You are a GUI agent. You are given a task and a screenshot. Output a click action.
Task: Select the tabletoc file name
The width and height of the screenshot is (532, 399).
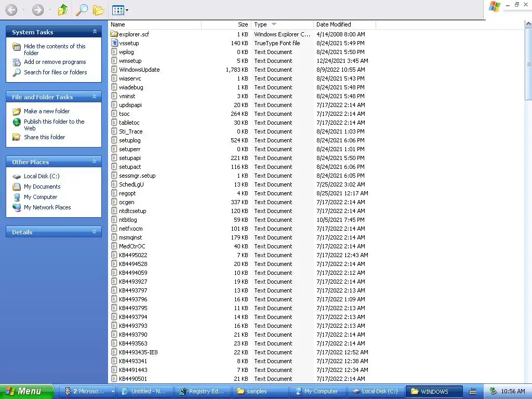pos(129,123)
